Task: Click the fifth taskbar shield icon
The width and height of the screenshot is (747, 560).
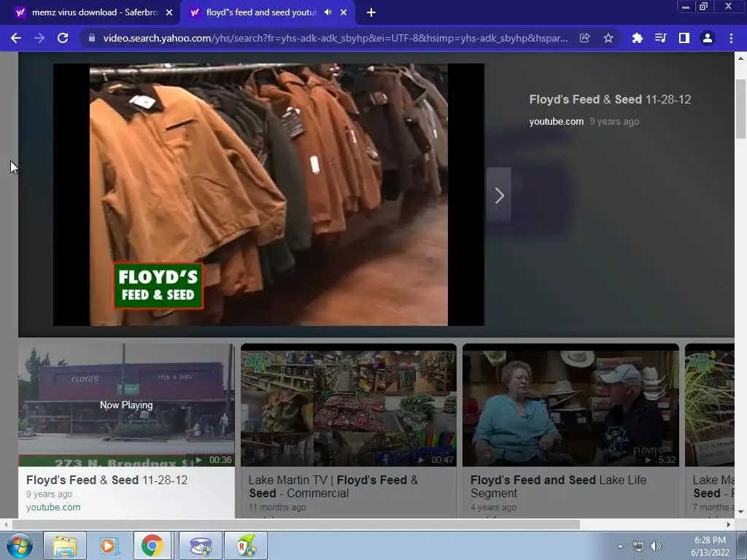Action: [x=246, y=545]
